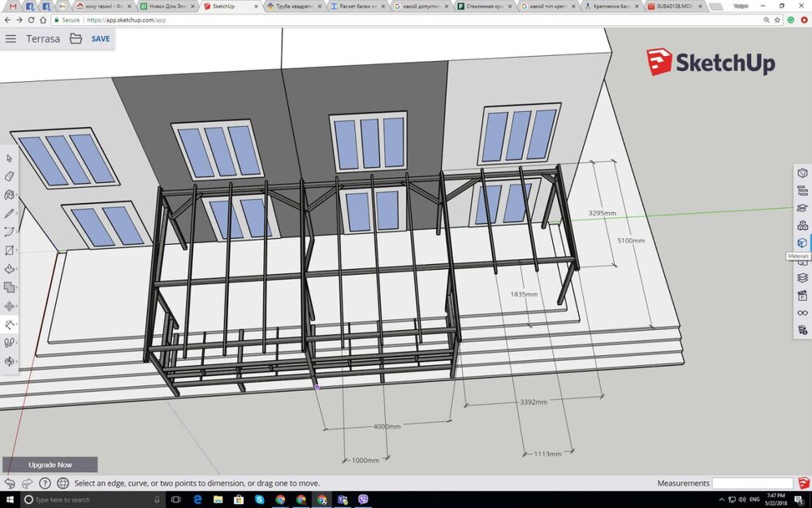Open the Components panel
Image resolution: width=812 pixels, height=508 pixels.
(802, 225)
